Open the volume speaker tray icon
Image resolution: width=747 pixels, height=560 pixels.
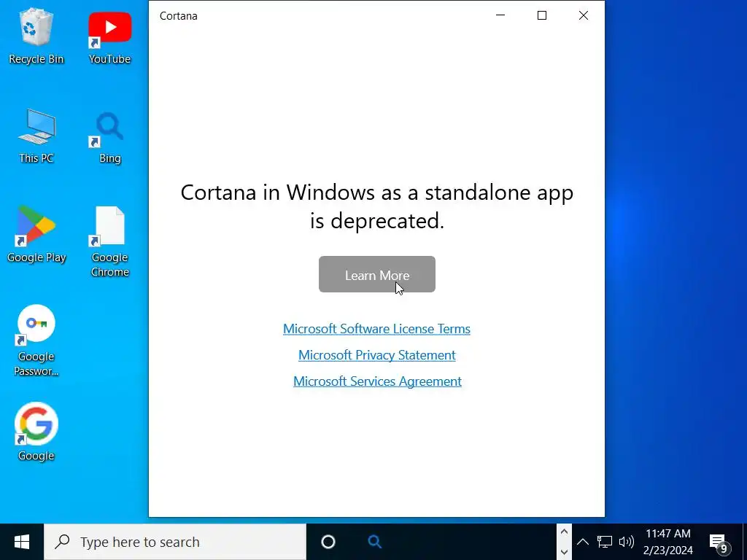(x=627, y=542)
